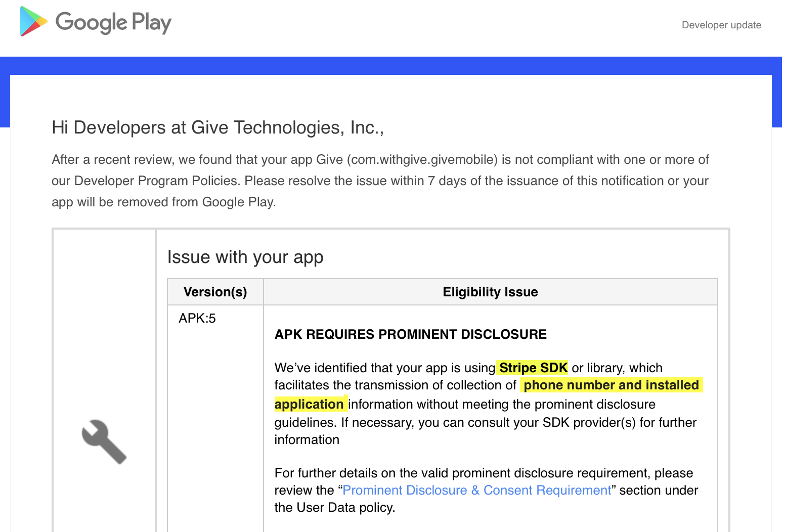Open the Prominent Disclosure & Consent Requirement link
The width and height of the screenshot is (785, 532).
pyautogui.click(x=476, y=490)
